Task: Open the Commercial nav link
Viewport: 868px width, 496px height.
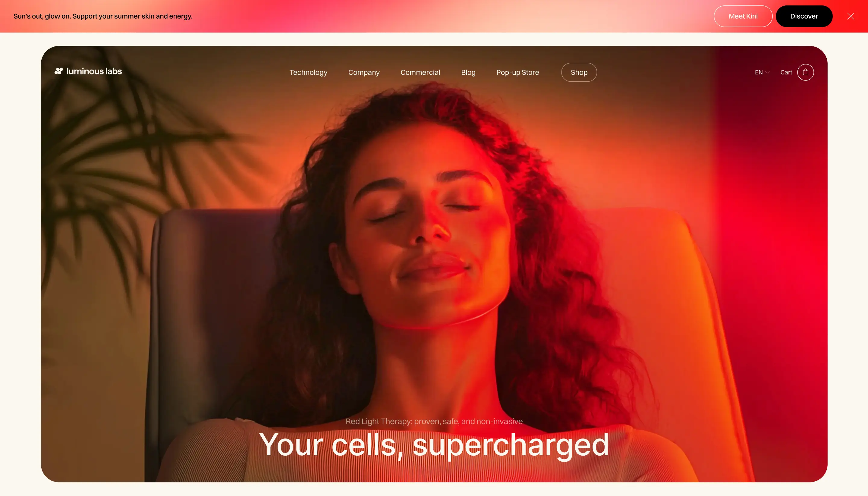Action: click(420, 73)
